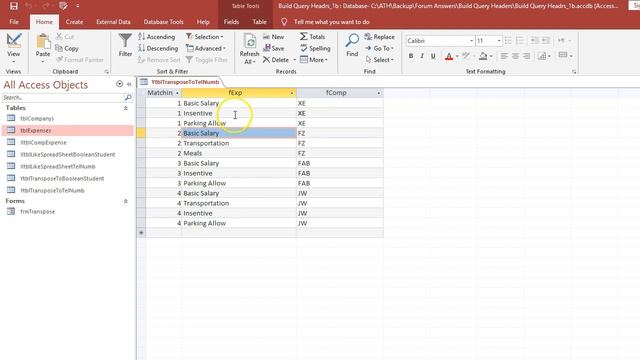
Task: Click the Tell me what you want to do box
Action: [331, 22]
